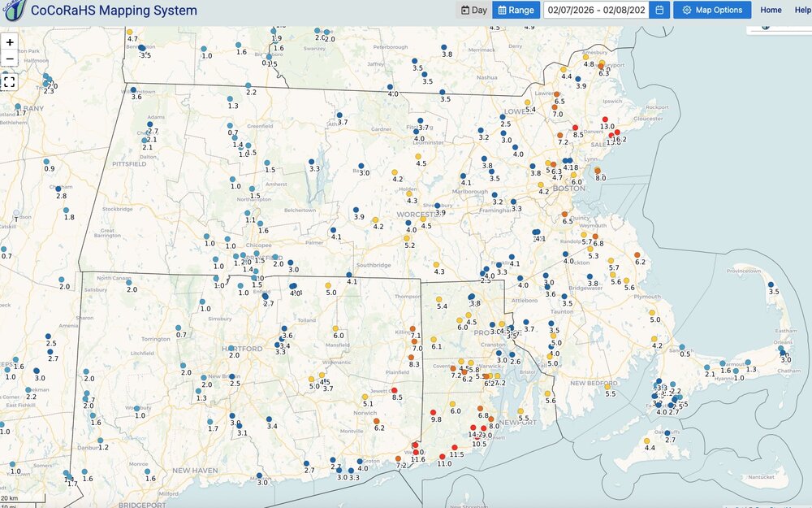
Task: Select the red 13.0 station marker
Action: pos(605,119)
